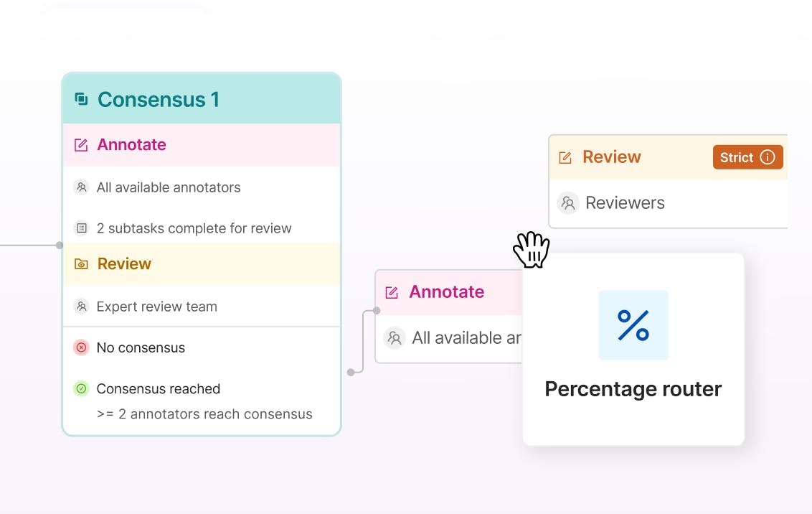Click the left connection port of Consensus 1

59,244
